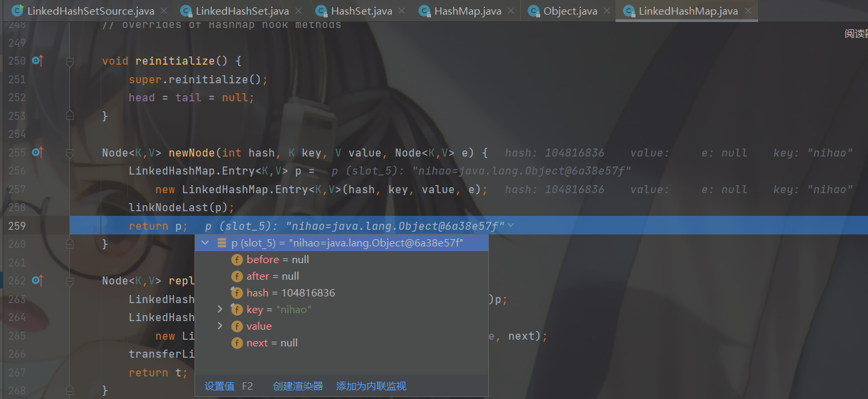Viewport: 868px width, 399px height.
Task: Click 'return p;' on highlighted line 259
Action: pyautogui.click(x=159, y=226)
